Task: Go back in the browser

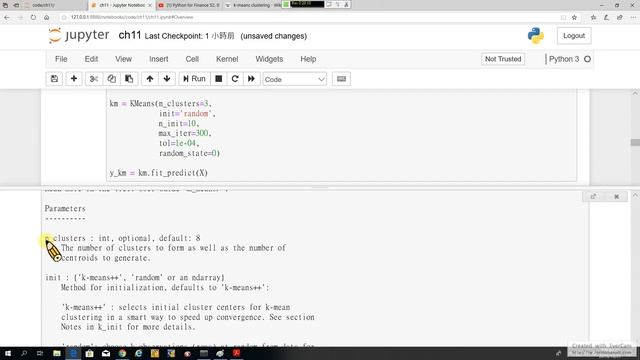Action: pos(7,18)
